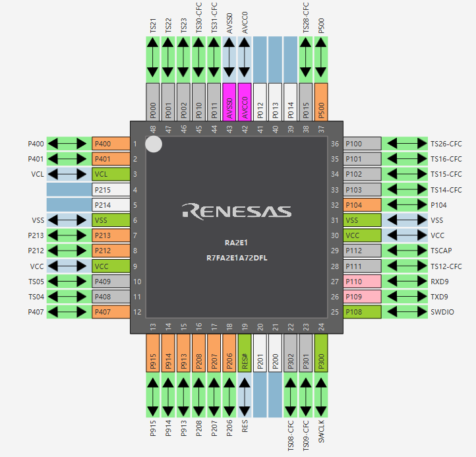Select the gray P010 pin box
This screenshot has height=457, width=476.
click(x=198, y=102)
